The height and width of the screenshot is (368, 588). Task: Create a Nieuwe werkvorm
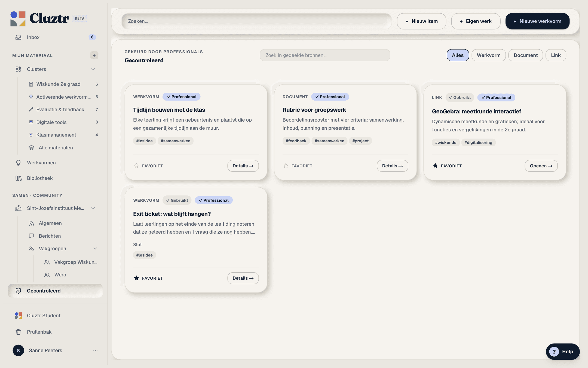537,21
